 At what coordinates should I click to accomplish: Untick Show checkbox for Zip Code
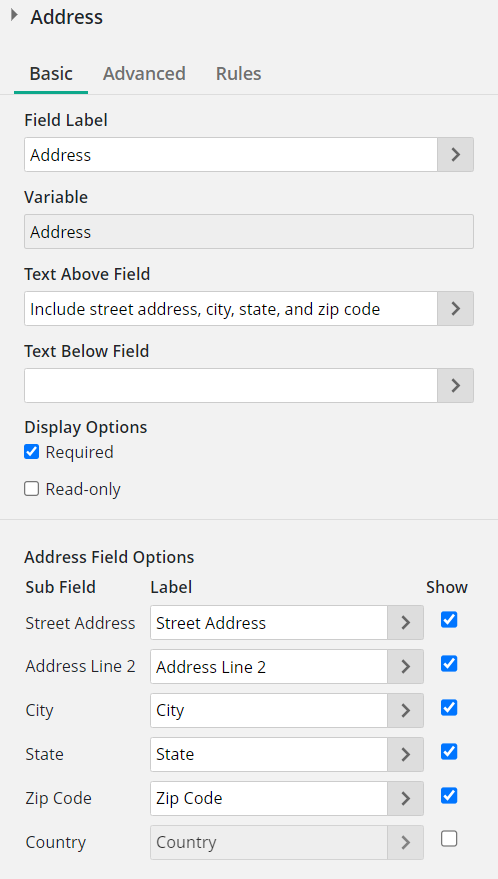449,795
